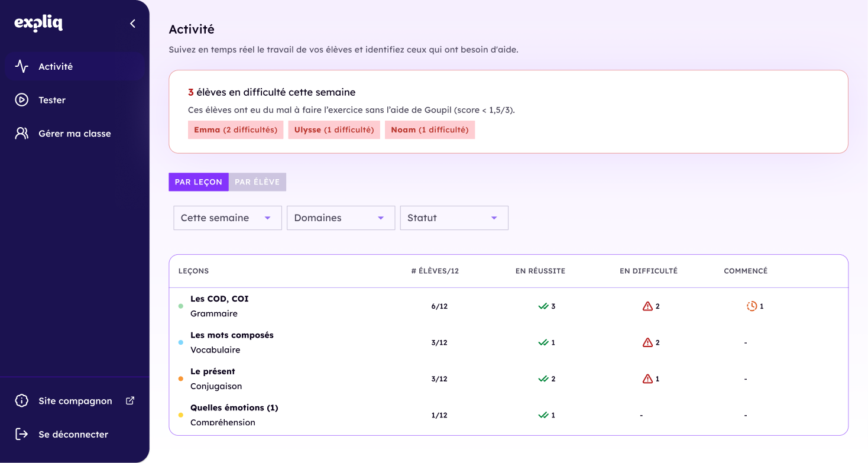Click the orange clock icon in Les COD, COI row
The height and width of the screenshot is (463, 868).
[x=752, y=306]
